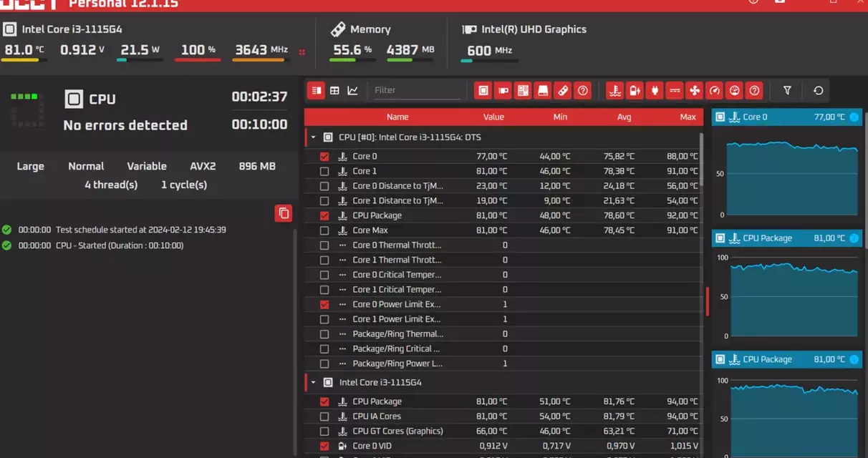Click the 'No errors detected' status text
868x458 pixels.
click(125, 125)
